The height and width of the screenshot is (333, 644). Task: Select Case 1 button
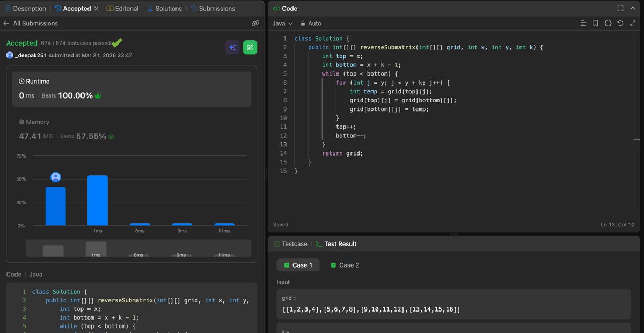(298, 265)
